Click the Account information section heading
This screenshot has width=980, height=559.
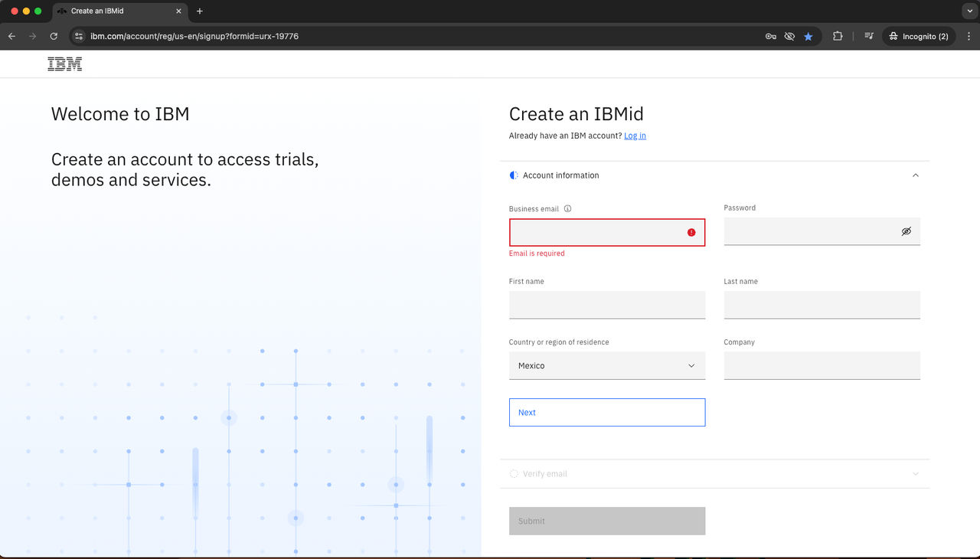click(x=561, y=175)
